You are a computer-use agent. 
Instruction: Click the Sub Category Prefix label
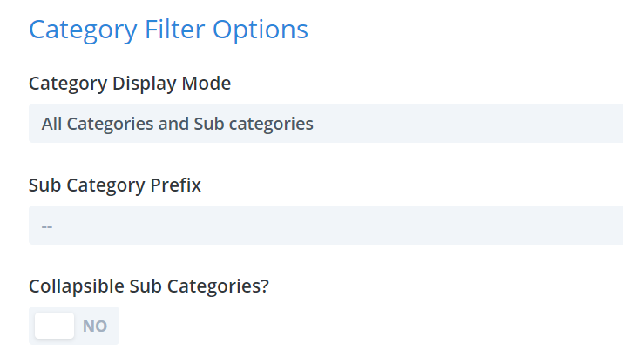coord(115,185)
